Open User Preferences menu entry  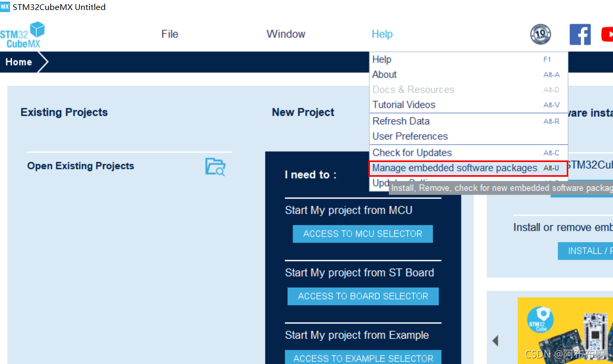point(468,136)
